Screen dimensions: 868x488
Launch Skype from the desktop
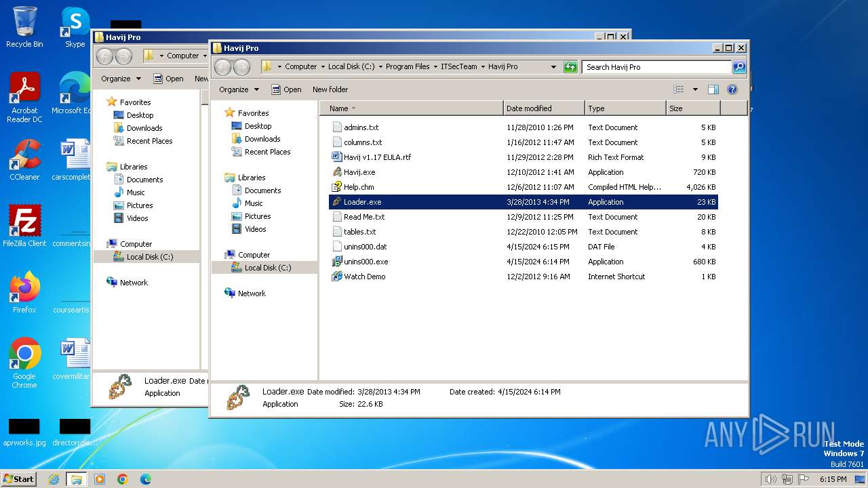coord(75,27)
